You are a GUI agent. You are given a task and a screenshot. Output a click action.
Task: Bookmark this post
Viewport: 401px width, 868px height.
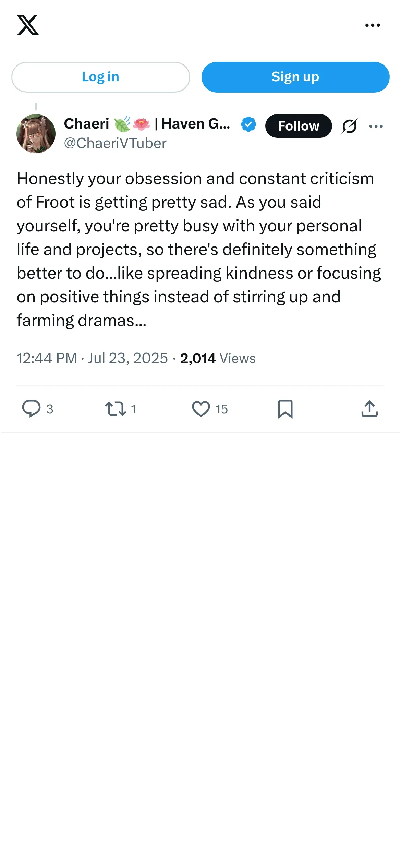(285, 409)
